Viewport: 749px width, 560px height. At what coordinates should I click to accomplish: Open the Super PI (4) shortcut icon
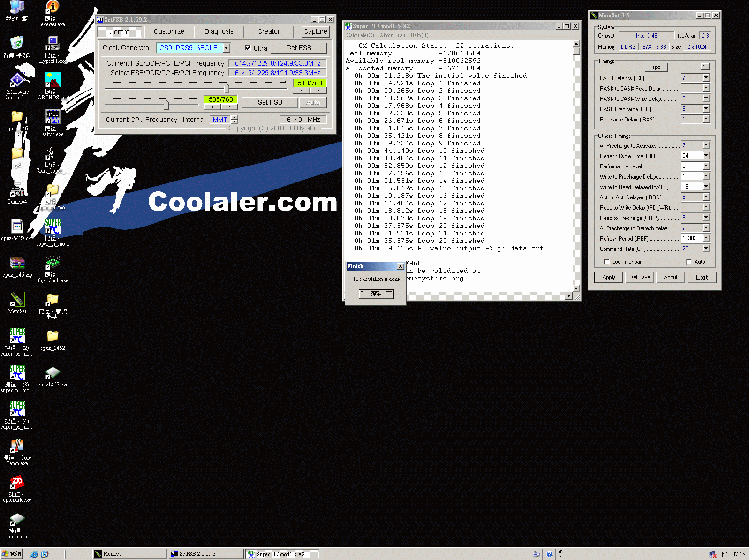[x=17, y=415]
